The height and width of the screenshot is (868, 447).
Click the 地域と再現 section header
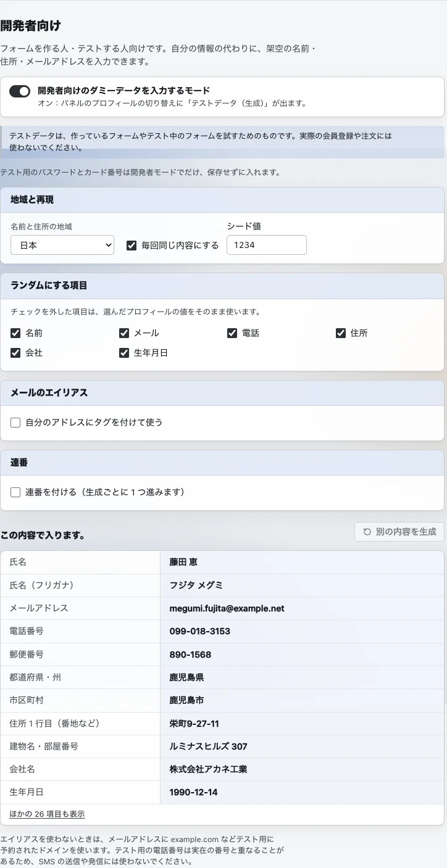222,200
